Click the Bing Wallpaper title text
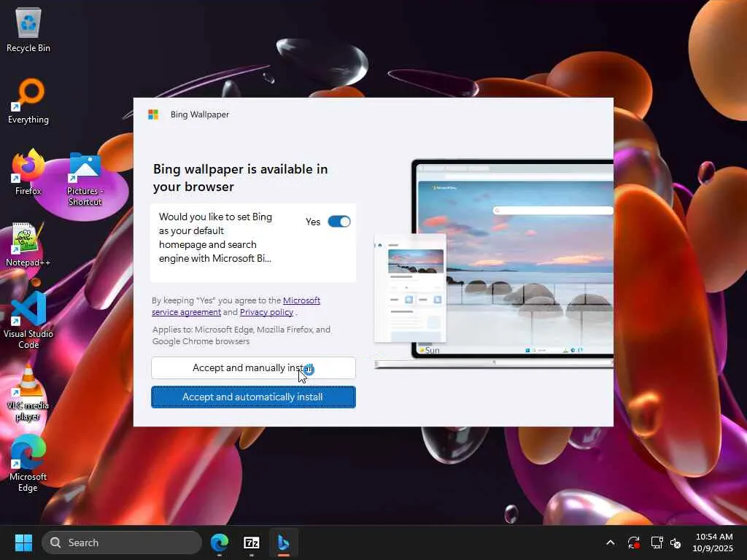Screen dimensions: 747x560 click(200, 114)
